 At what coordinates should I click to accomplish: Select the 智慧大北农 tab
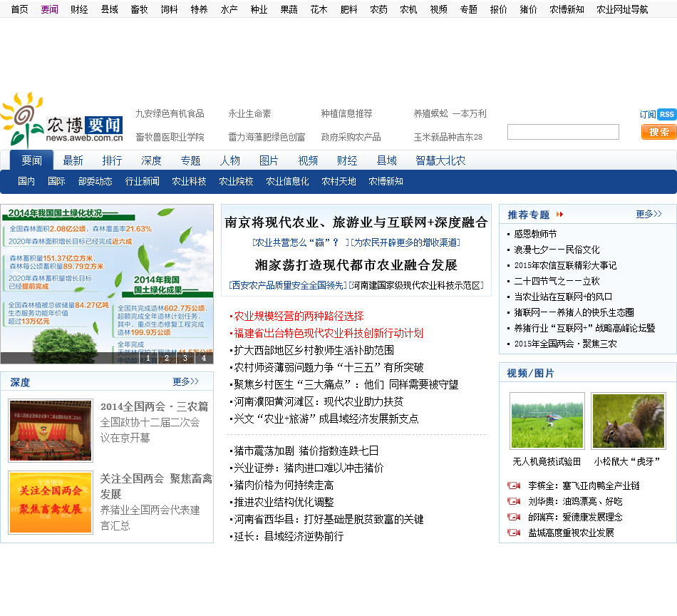point(440,160)
